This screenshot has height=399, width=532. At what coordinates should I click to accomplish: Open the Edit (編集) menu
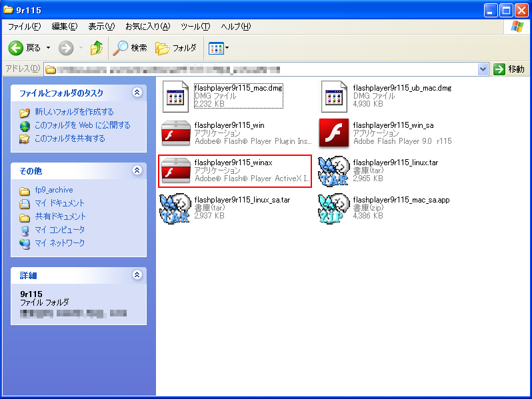pyautogui.click(x=64, y=27)
